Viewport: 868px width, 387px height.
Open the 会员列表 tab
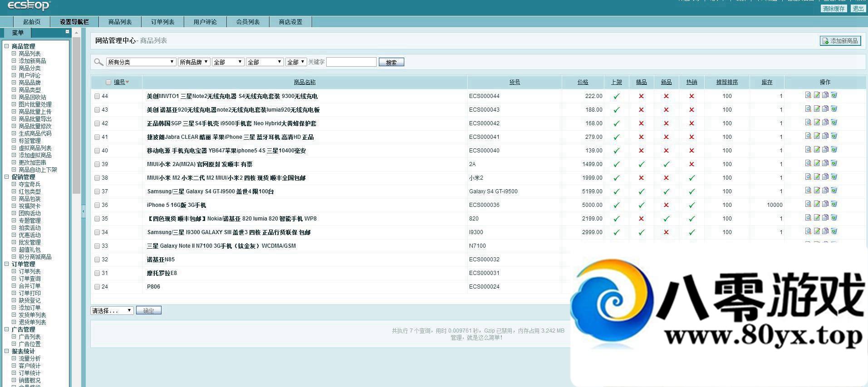(248, 22)
